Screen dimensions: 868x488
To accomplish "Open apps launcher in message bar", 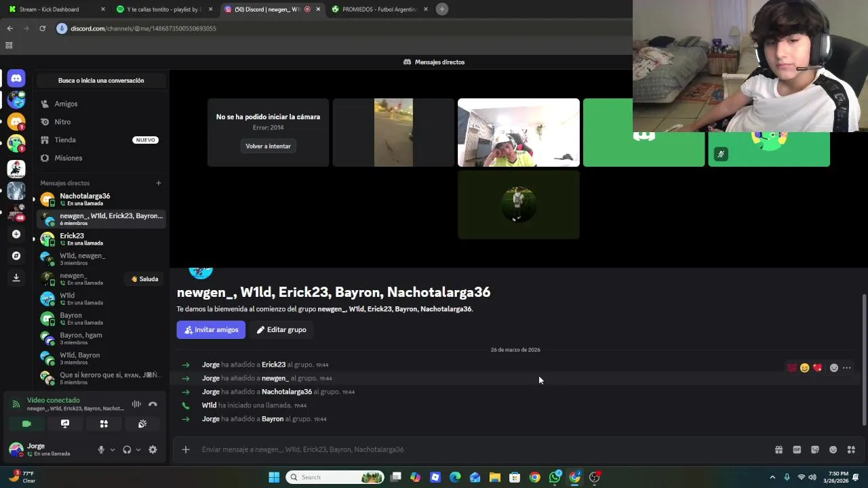I will pos(851,449).
